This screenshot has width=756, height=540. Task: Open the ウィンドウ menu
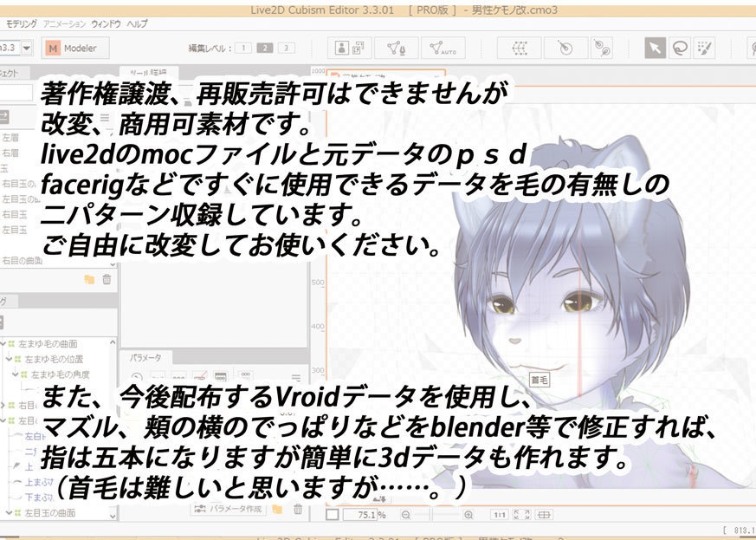[x=106, y=23]
